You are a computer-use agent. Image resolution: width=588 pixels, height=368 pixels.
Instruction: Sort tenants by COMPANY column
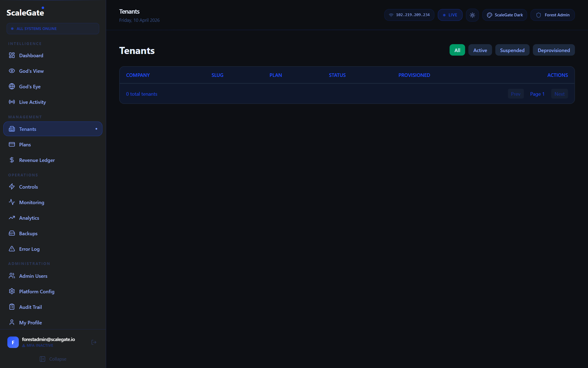(x=138, y=75)
